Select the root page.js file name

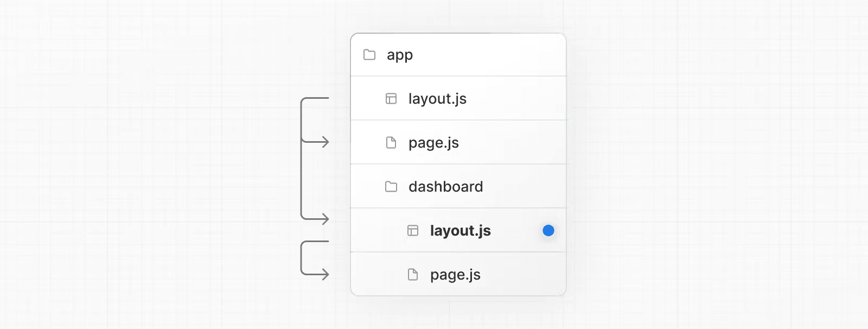click(x=433, y=143)
